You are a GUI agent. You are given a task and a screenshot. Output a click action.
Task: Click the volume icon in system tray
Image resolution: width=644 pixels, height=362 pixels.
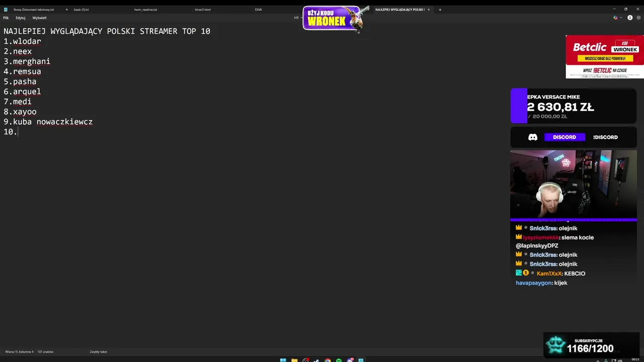620,360
